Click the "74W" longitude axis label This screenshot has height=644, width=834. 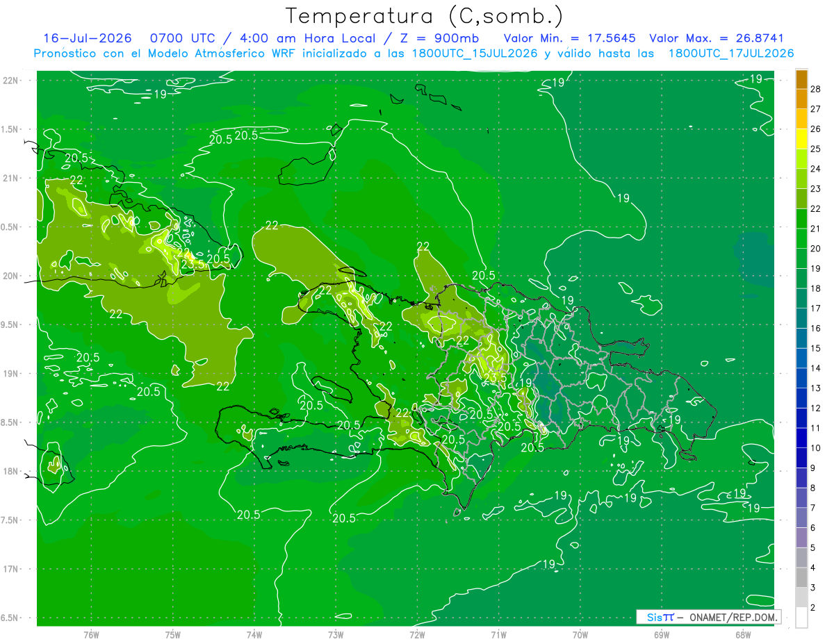(x=254, y=634)
